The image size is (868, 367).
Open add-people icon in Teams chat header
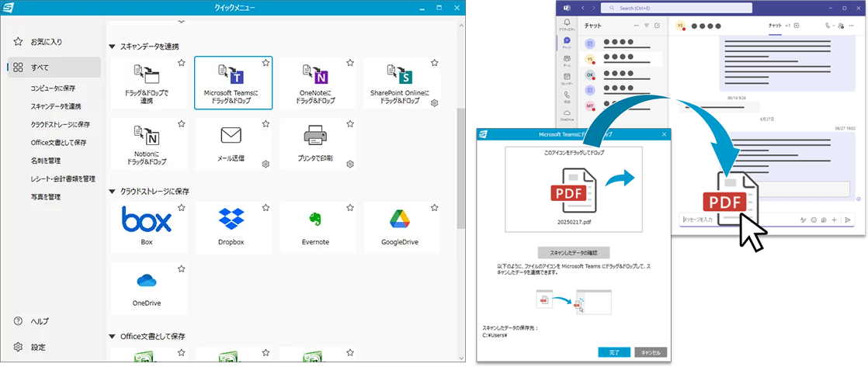[x=841, y=26]
